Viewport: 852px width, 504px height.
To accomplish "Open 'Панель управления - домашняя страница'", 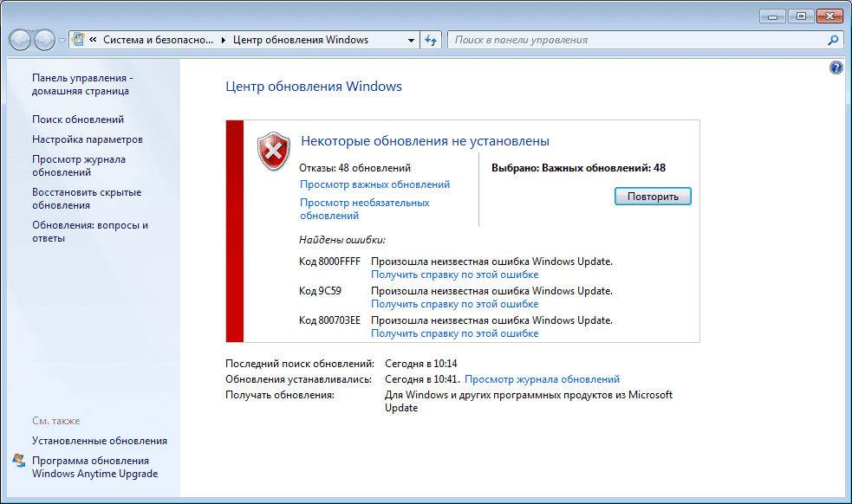I will click(82, 84).
